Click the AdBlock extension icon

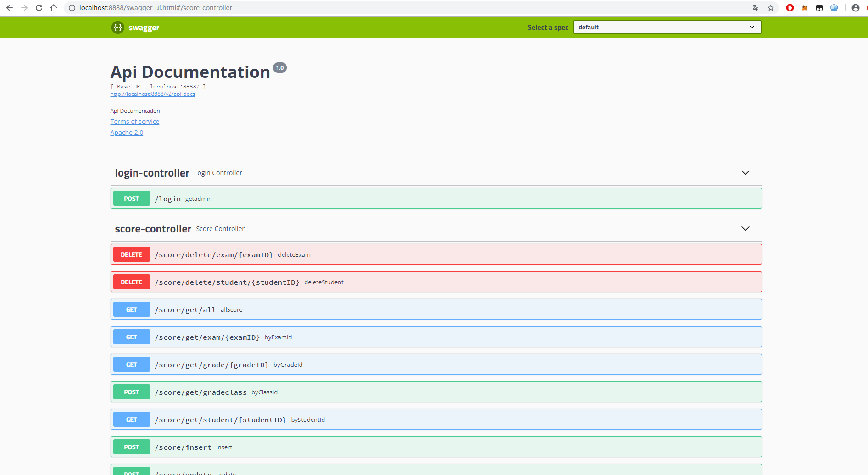click(x=790, y=8)
